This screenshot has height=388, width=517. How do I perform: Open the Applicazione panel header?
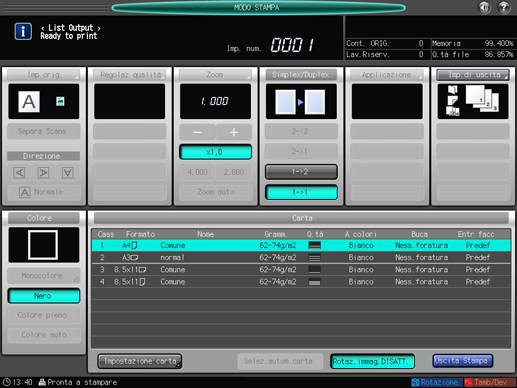387,75
